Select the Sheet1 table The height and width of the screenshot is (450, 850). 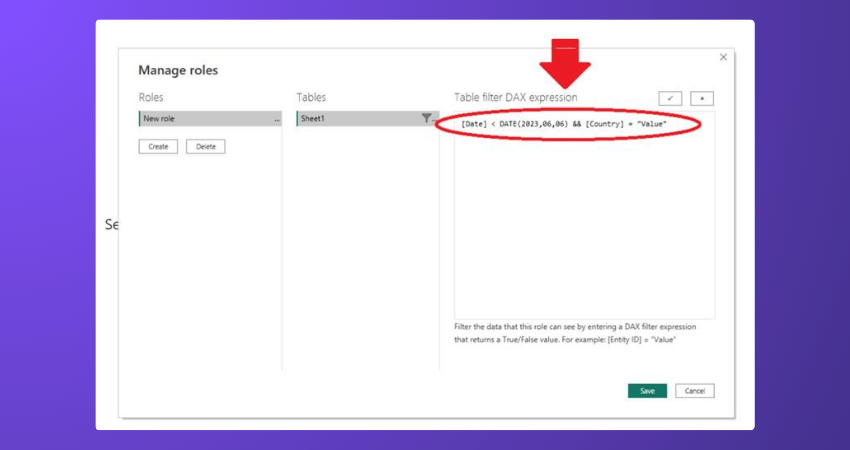click(368, 119)
